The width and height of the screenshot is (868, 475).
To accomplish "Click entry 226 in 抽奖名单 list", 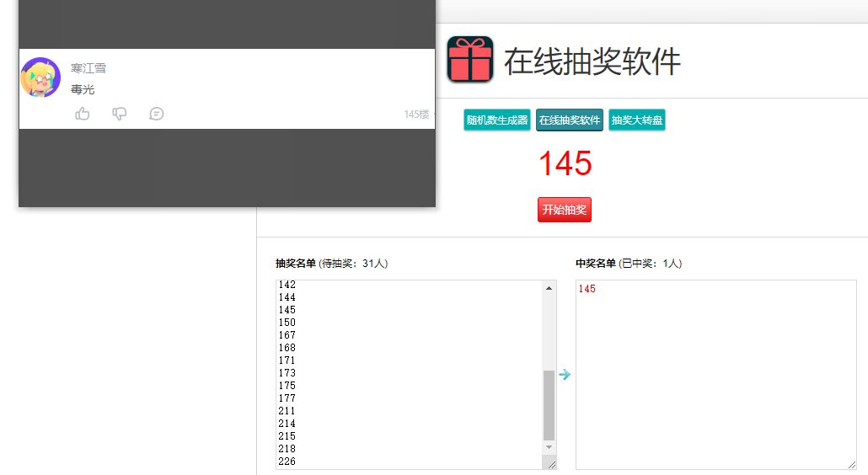I will (x=287, y=462).
